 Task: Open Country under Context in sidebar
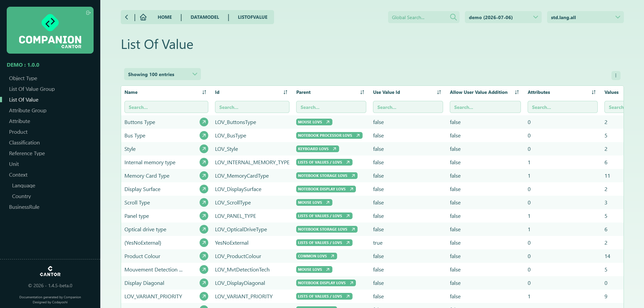point(21,196)
